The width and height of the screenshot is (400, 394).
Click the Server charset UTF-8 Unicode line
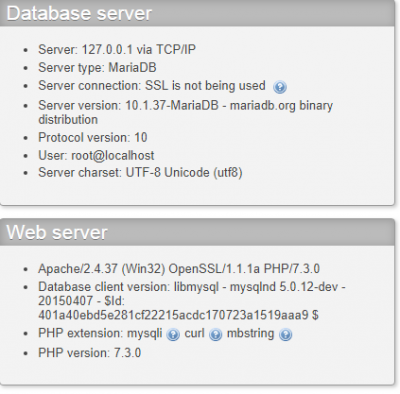pos(140,173)
